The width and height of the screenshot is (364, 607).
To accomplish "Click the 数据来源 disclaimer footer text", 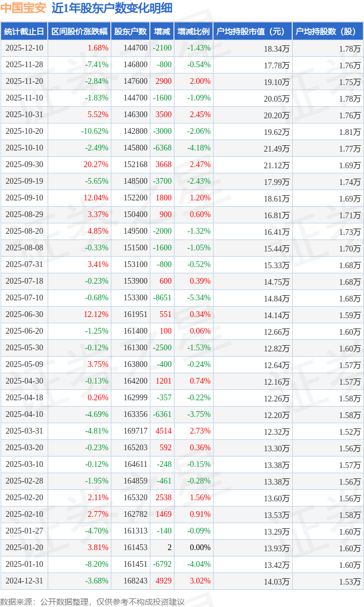I will (x=92, y=601).
